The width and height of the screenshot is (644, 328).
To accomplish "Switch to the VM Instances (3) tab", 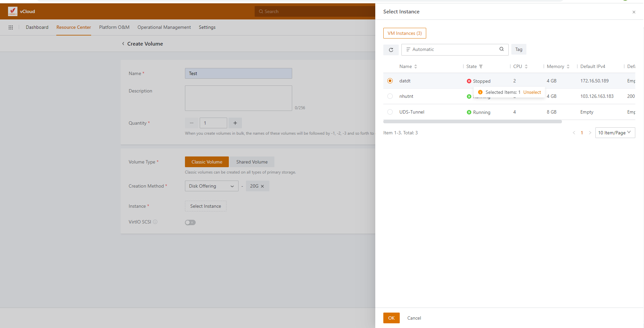I will coord(404,33).
